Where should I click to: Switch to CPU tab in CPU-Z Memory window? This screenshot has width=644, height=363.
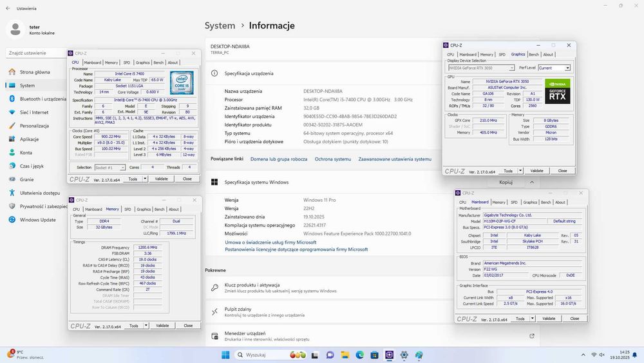[x=77, y=210]
